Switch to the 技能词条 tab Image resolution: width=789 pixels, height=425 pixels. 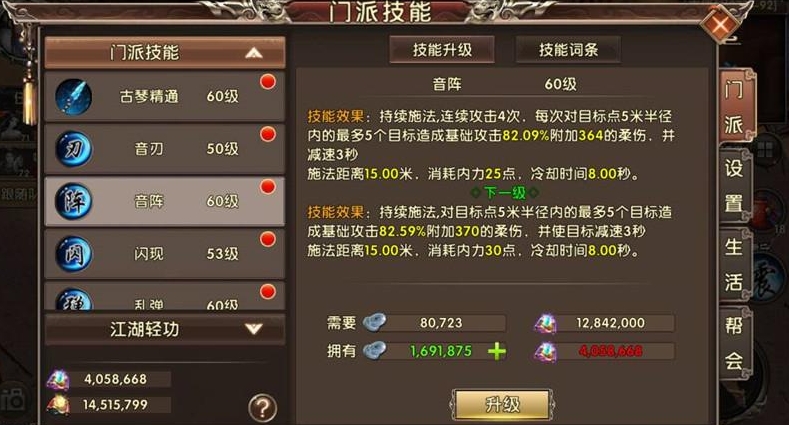point(568,49)
